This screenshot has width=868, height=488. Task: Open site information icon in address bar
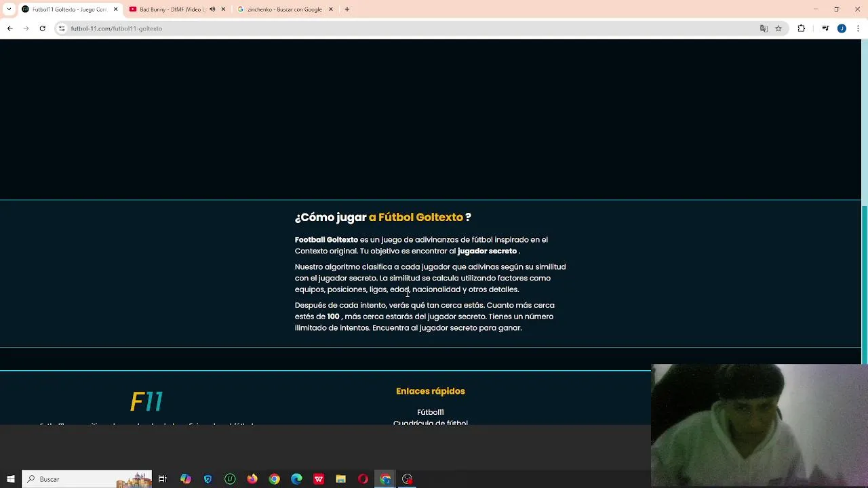[62, 28]
